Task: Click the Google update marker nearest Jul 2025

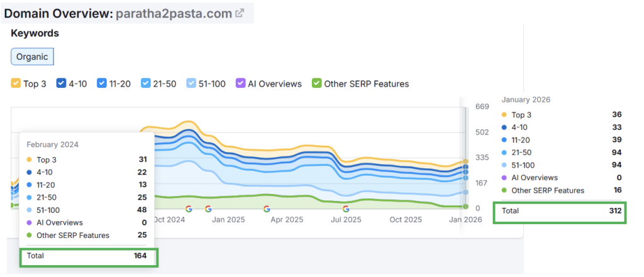Action: 346,209
